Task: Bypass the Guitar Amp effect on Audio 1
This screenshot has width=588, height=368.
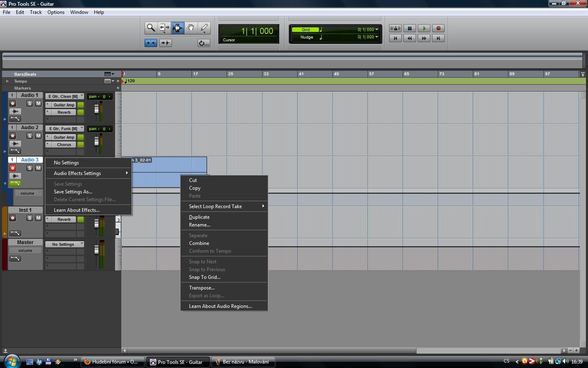Action: click(81, 105)
